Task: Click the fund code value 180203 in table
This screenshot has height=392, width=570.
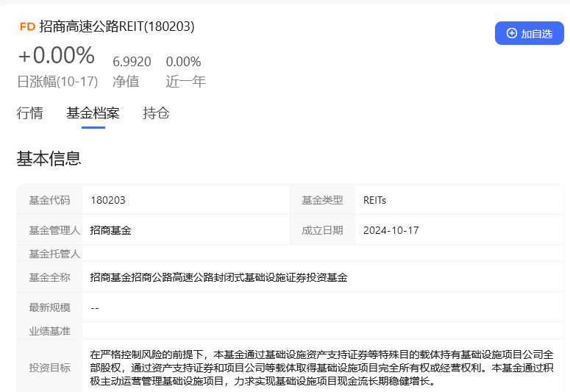Action: 108,200
